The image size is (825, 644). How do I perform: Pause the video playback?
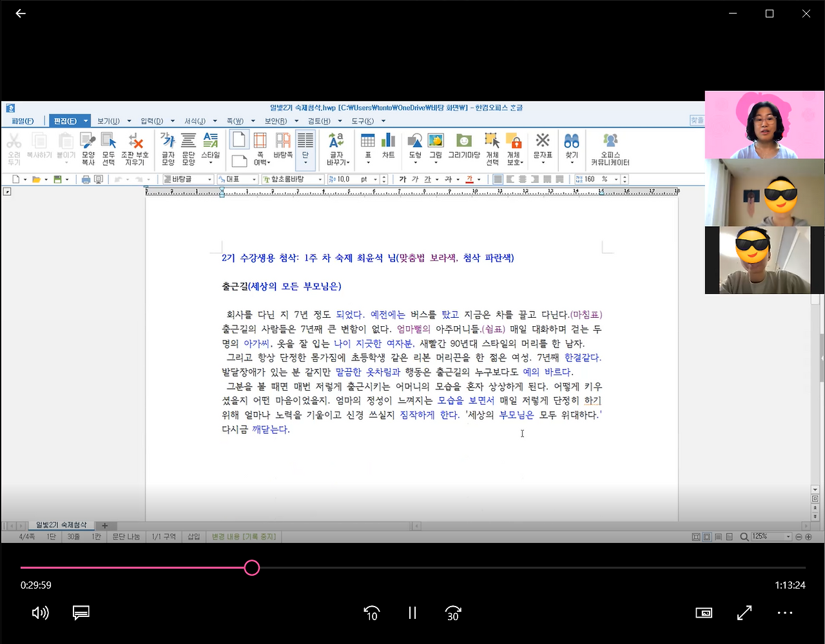click(x=412, y=613)
